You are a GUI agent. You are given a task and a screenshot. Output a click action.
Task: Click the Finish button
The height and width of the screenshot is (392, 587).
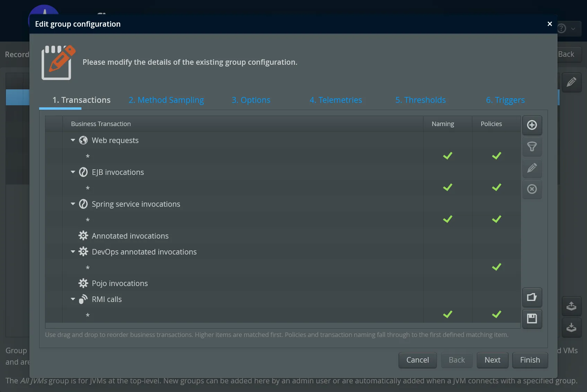tap(530, 360)
